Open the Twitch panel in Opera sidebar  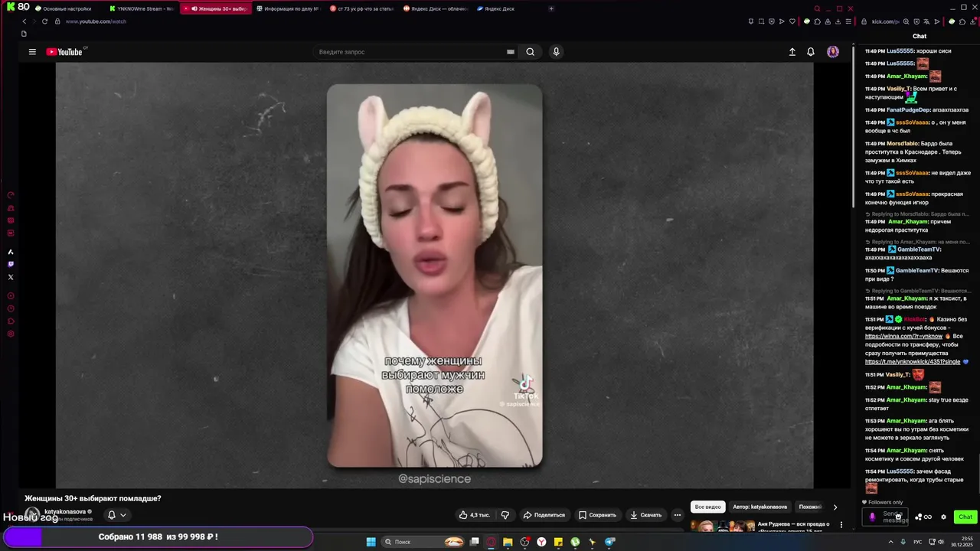coord(11,264)
